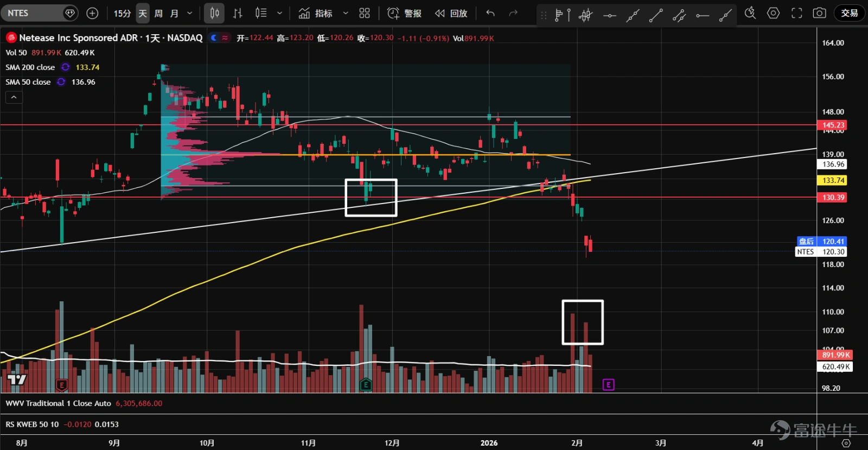Select the 天 daily timeframe
The width and height of the screenshot is (868, 450).
[143, 13]
